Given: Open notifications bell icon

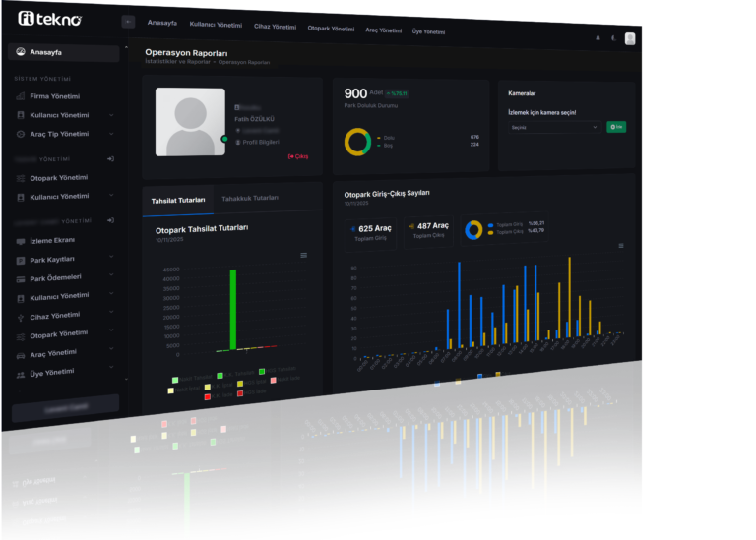Looking at the screenshot, I should (x=598, y=37).
